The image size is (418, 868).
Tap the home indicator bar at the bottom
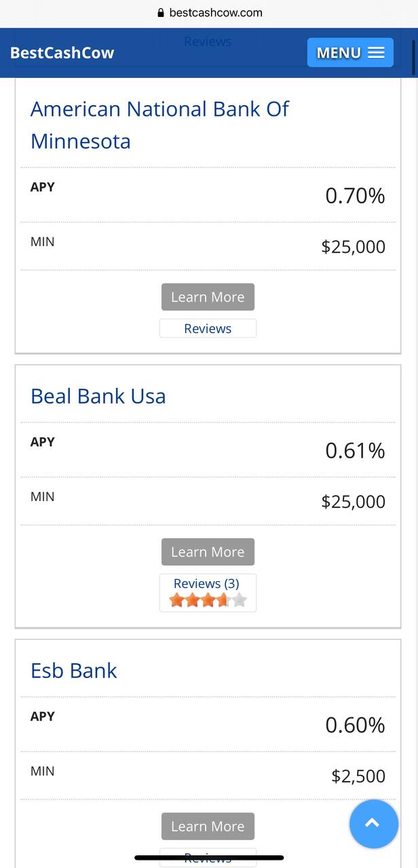coord(209,858)
